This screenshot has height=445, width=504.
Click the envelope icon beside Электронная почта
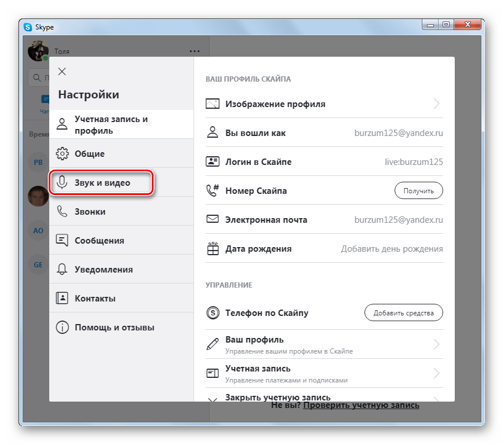(x=213, y=220)
